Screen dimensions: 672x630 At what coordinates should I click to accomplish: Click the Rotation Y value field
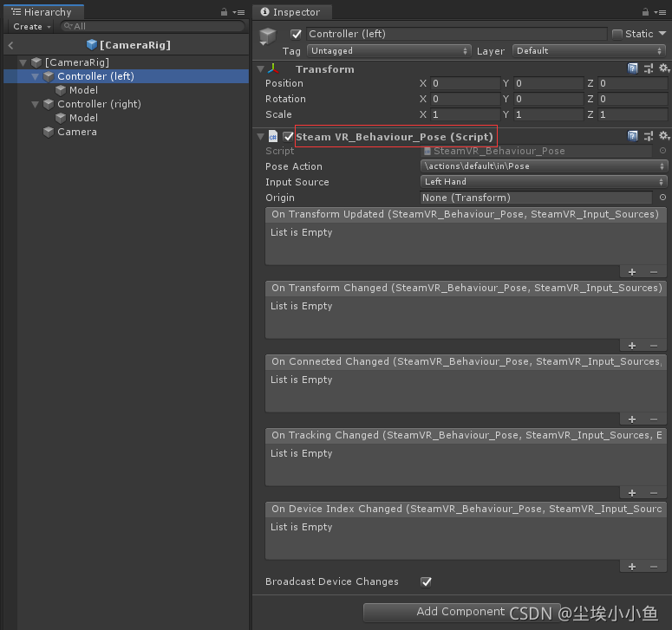(548, 99)
